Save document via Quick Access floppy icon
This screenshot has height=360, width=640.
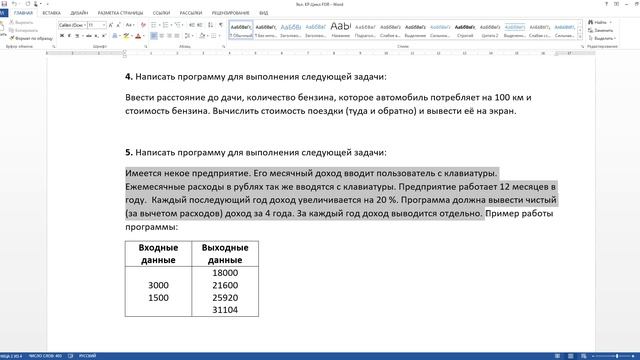(x=4, y=4)
